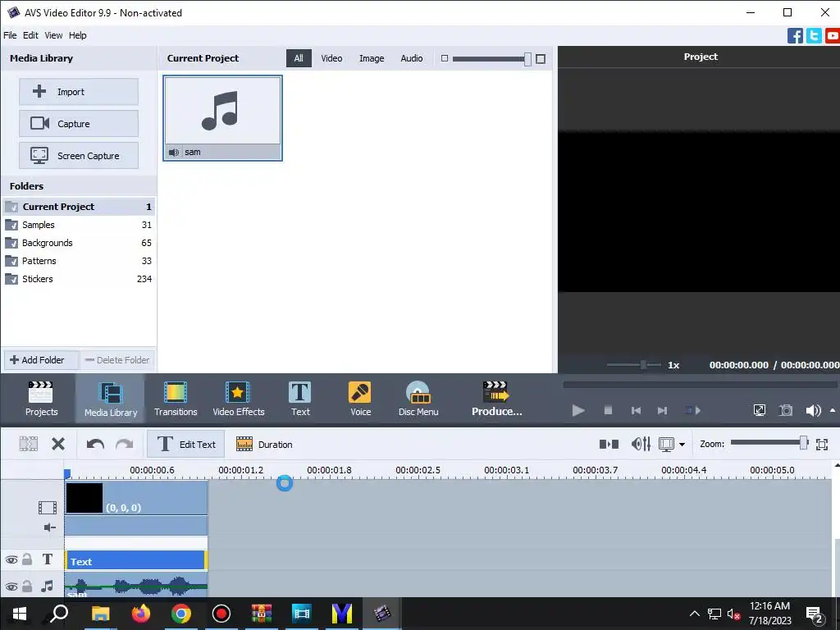The height and width of the screenshot is (630, 840).
Task: Select the Patterns folder
Action: 79,261
